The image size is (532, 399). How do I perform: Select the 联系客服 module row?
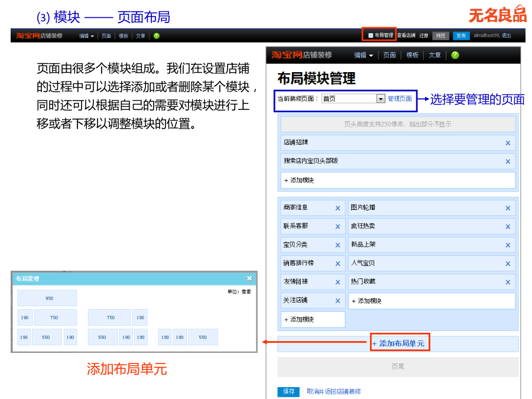pos(313,226)
